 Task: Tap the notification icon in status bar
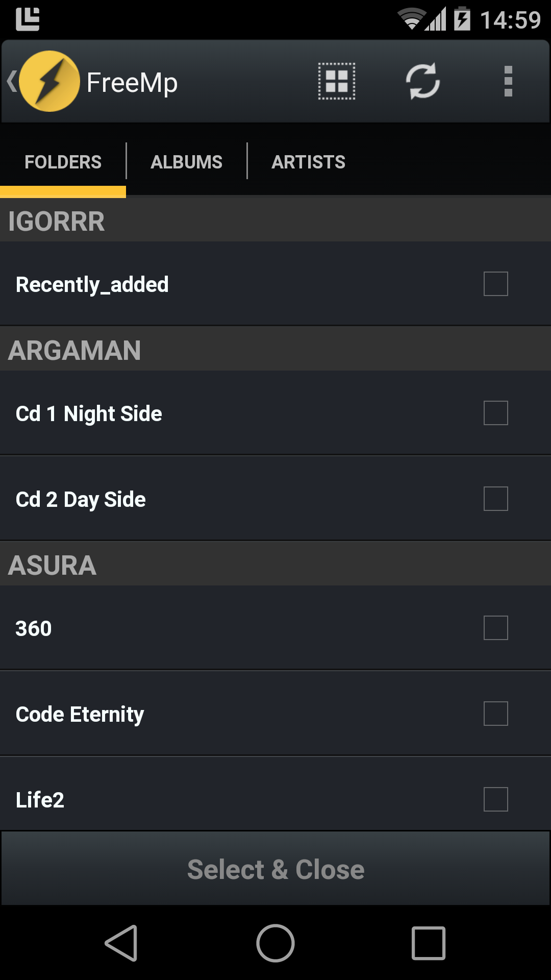(x=28, y=19)
